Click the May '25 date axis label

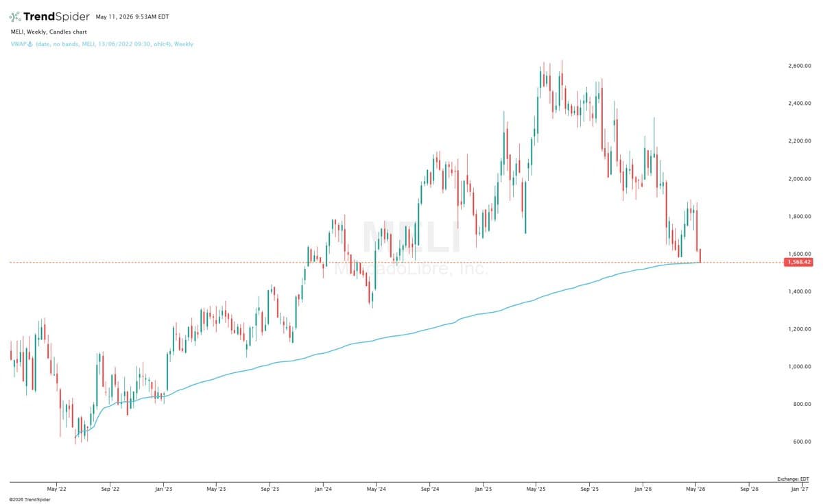(x=536, y=489)
